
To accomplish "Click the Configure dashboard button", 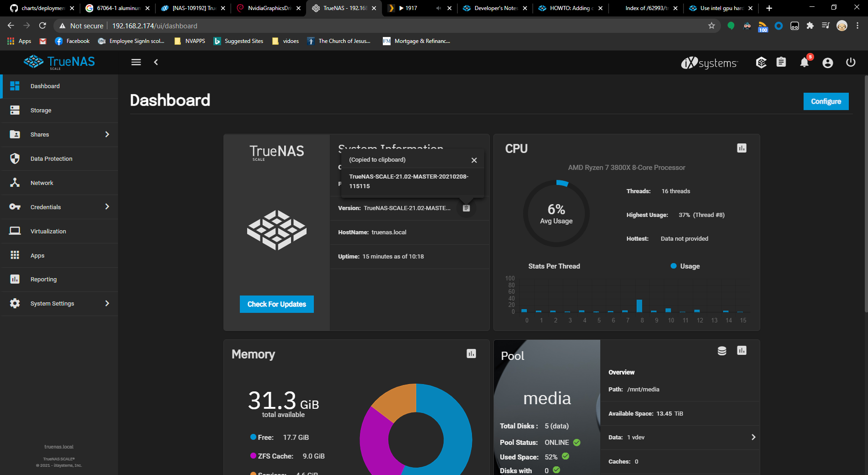I will click(x=826, y=101).
